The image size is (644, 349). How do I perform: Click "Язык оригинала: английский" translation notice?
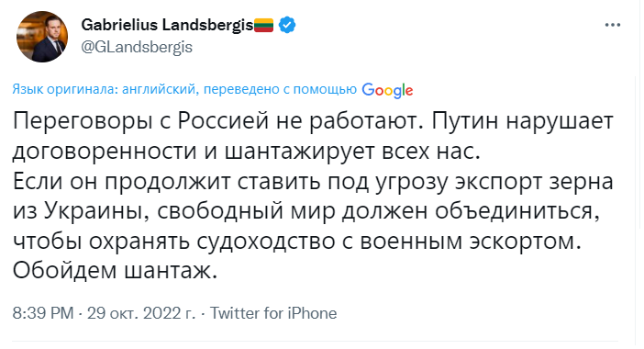tap(104, 89)
